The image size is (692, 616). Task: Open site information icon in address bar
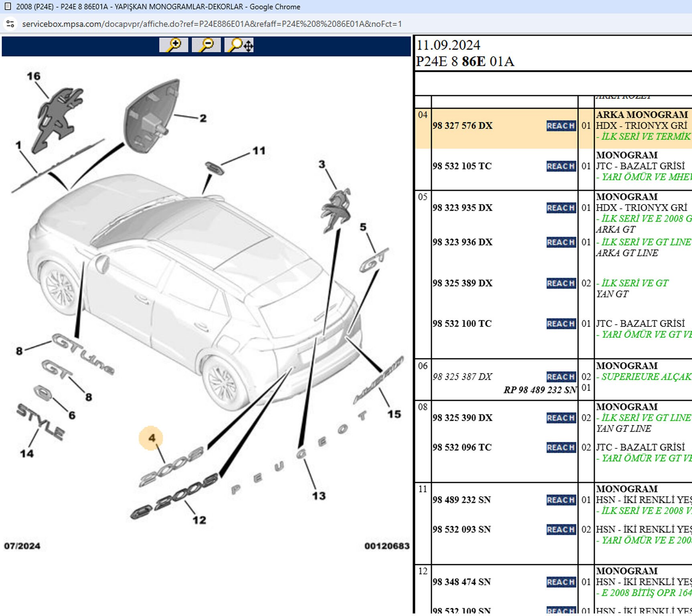(x=10, y=24)
